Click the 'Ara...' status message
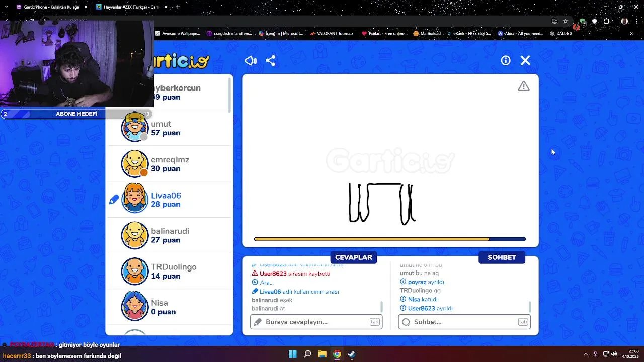644x362 pixels. pos(263,283)
